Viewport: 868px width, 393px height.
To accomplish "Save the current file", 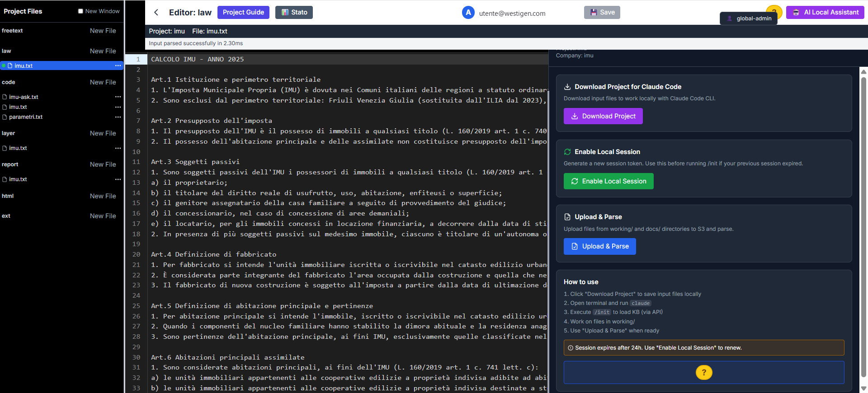I will 602,12.
